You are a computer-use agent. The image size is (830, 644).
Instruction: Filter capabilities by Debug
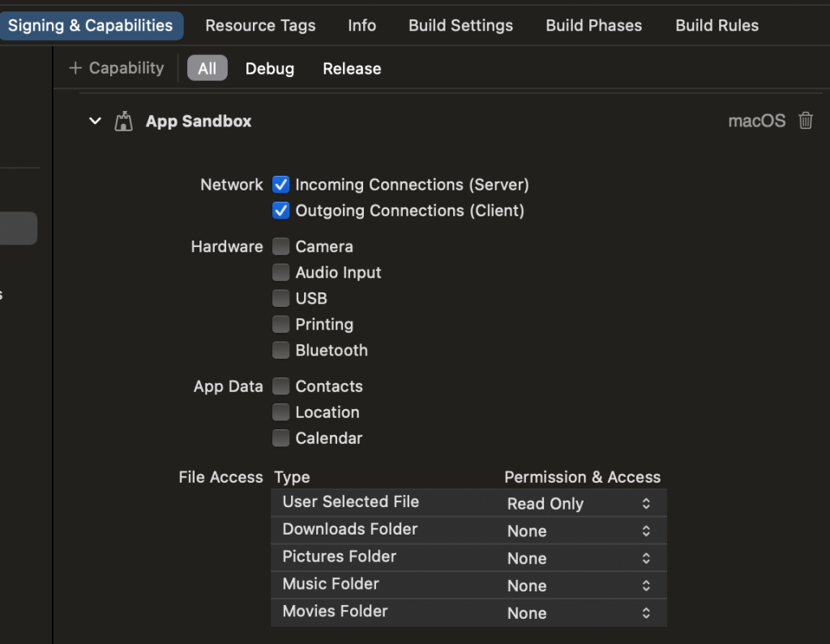pos(269,68)
